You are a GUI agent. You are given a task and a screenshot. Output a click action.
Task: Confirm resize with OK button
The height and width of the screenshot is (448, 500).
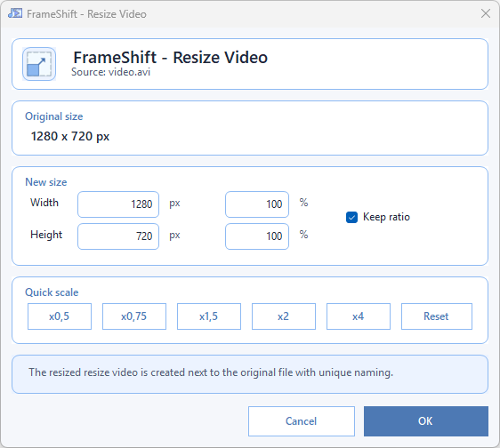pyautogui.click(x=426, y=421)
